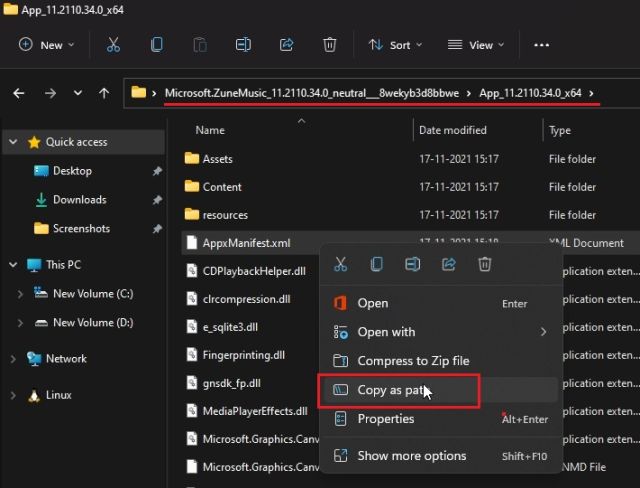Viewport: 640px width, 488px height.
Task: Expand New Volume (C:) node
Action: [20, 294]
